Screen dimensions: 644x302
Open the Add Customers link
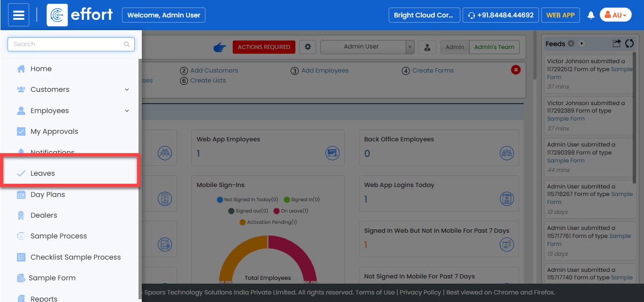point(214,71)
